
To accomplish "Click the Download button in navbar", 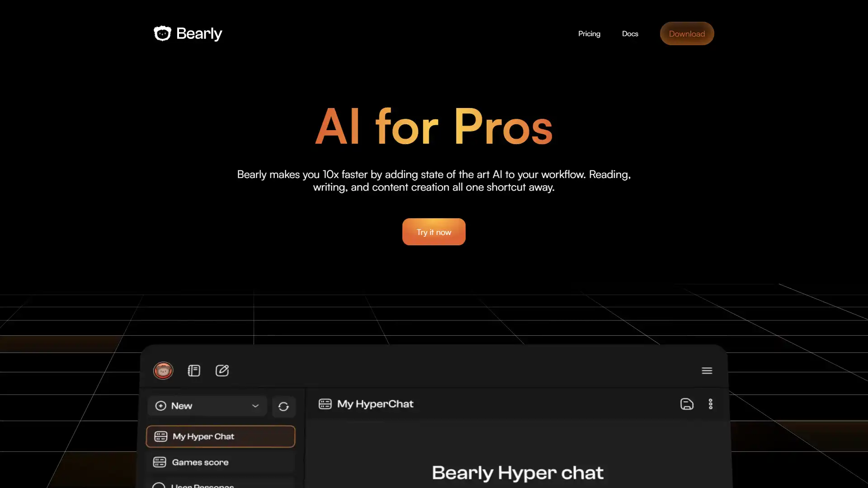I will point(687,33).
